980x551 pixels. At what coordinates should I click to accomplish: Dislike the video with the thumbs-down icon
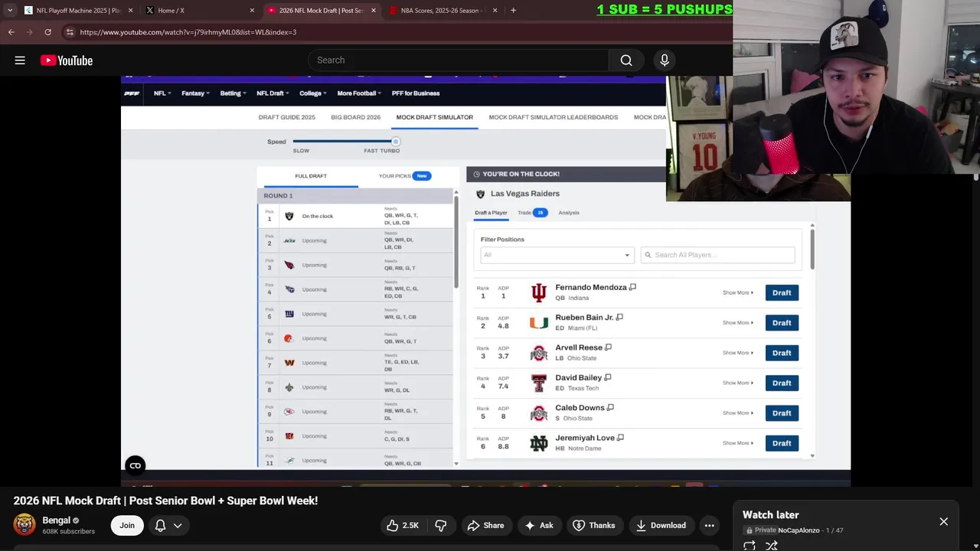[x=440, y=525]
